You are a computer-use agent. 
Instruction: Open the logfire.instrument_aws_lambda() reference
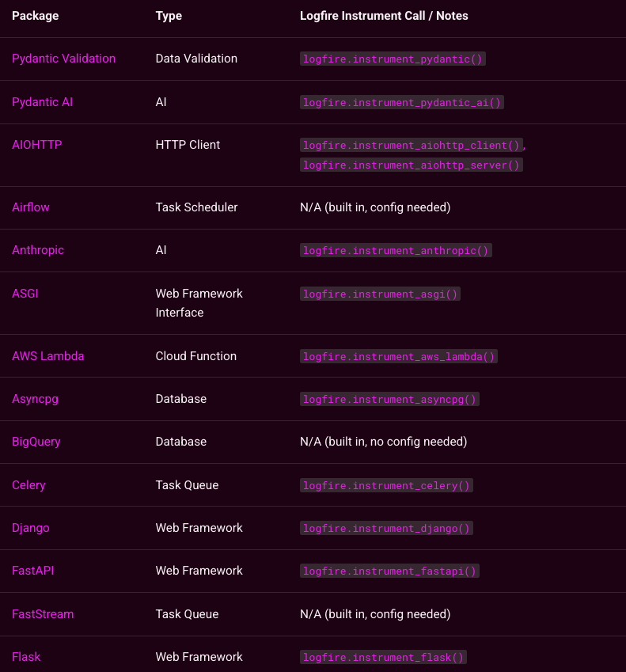click(x=399, y=357)
